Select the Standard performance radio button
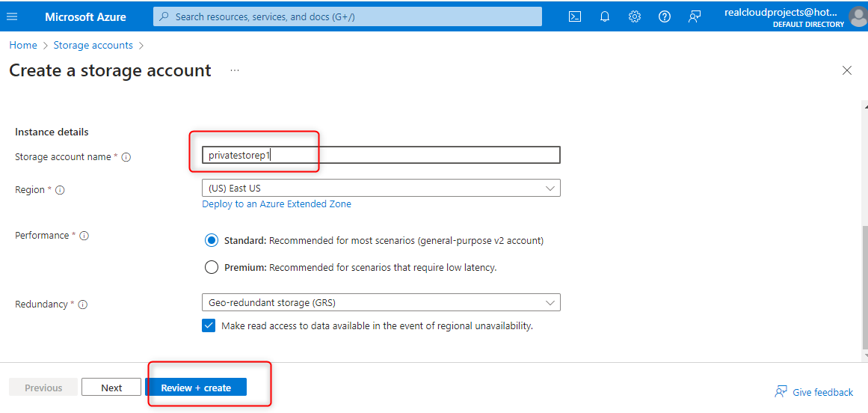 211,241
